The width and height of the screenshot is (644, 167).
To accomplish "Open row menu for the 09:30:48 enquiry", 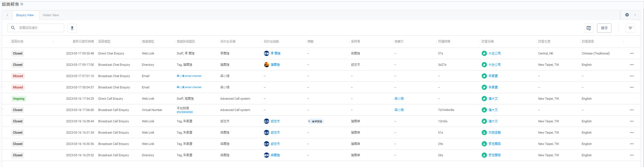I will (632, 53).
